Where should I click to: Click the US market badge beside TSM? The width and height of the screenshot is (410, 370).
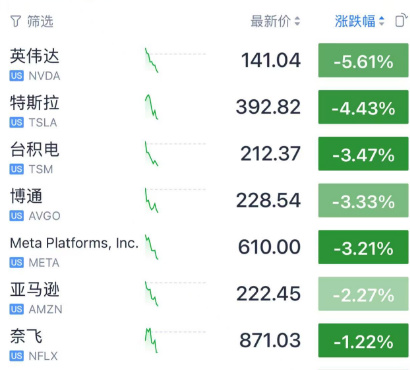click(x=16, y=169)
